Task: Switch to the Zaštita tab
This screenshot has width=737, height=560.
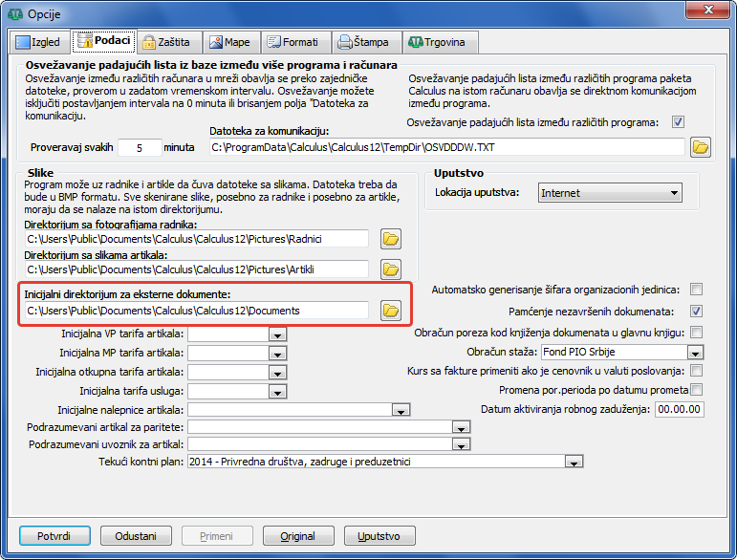Action: [x=167, y=42]
